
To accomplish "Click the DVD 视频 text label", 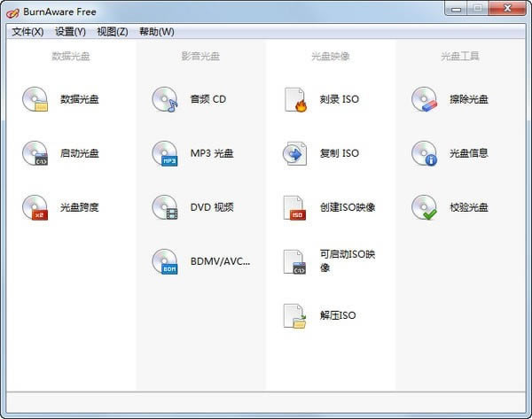I will [212, 207].
